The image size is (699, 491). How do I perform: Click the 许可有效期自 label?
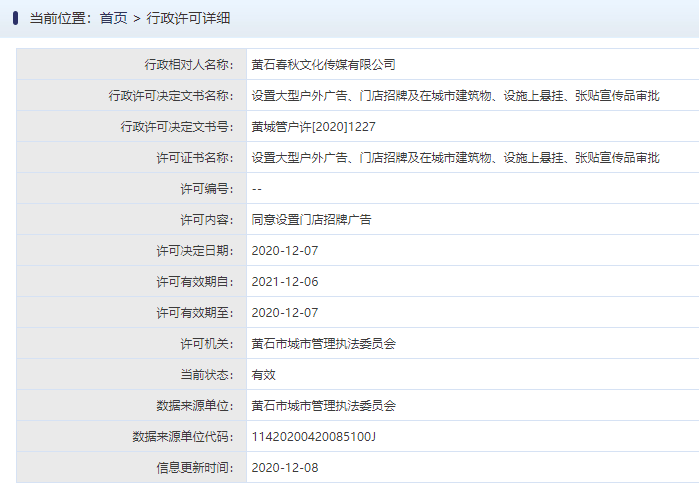195,282
